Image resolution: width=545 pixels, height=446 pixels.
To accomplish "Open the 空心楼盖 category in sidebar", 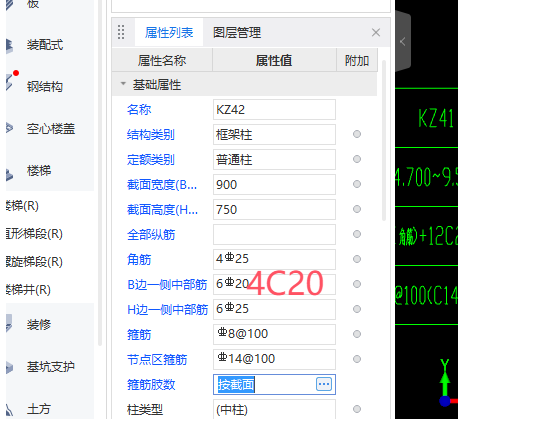I will click(50, 129).
